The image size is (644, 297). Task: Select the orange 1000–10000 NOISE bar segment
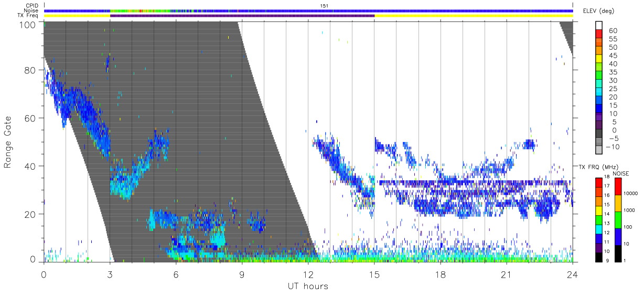coord(617,203)
